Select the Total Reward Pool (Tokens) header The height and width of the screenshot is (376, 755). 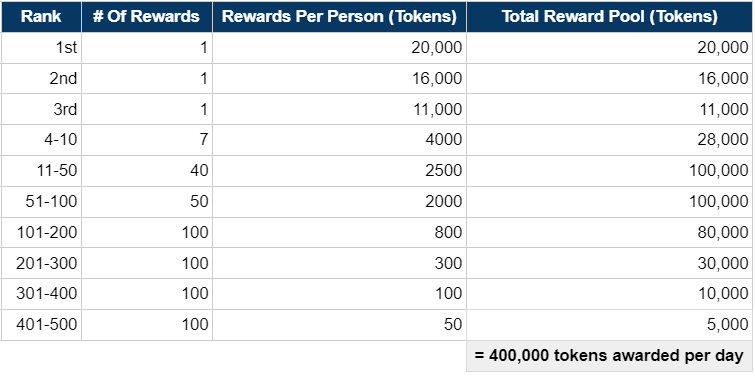pyautogui.click(x=610, y=17)
